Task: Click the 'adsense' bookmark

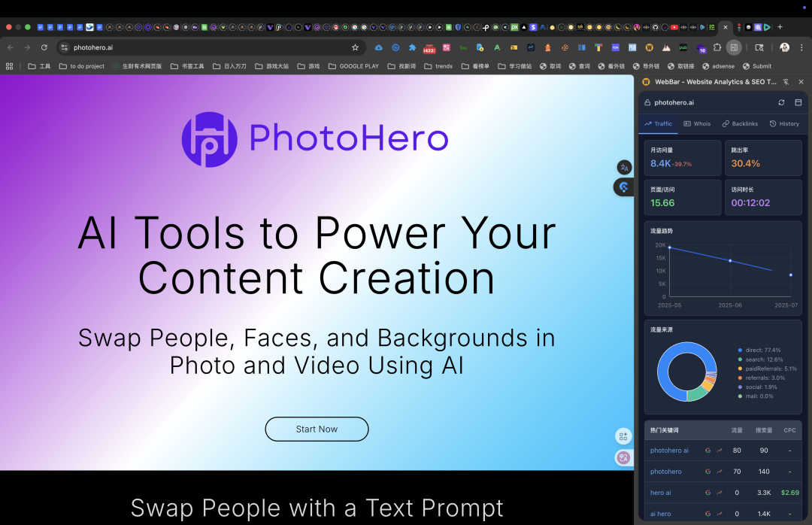Action: pyautogui.click(x=718, y=66)
